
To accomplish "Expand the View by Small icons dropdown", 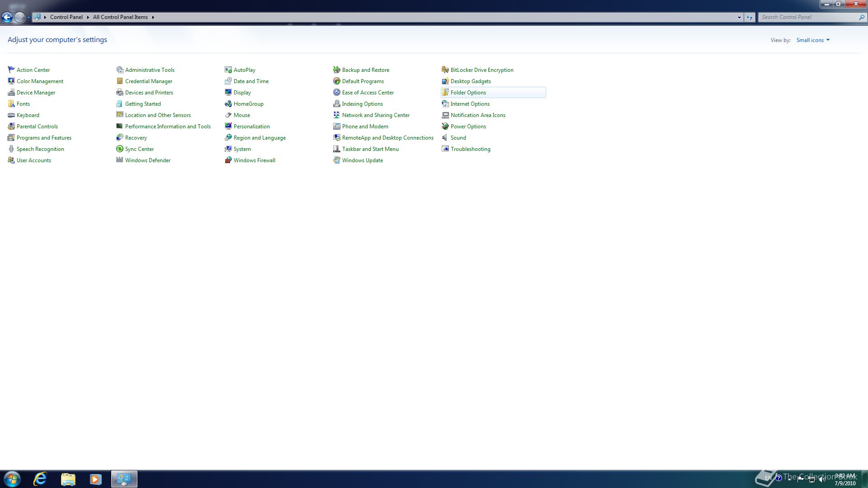I will pos(813,40).
